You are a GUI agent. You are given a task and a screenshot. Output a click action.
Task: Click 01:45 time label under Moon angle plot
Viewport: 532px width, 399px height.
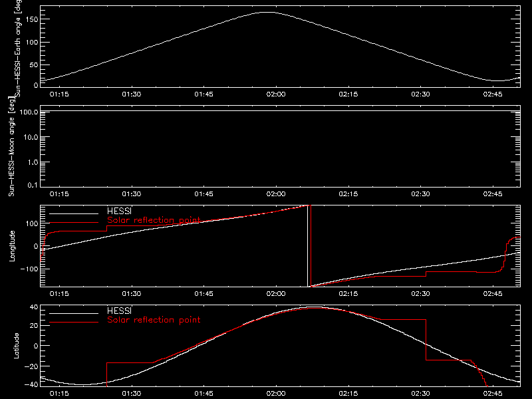point(204,194)
